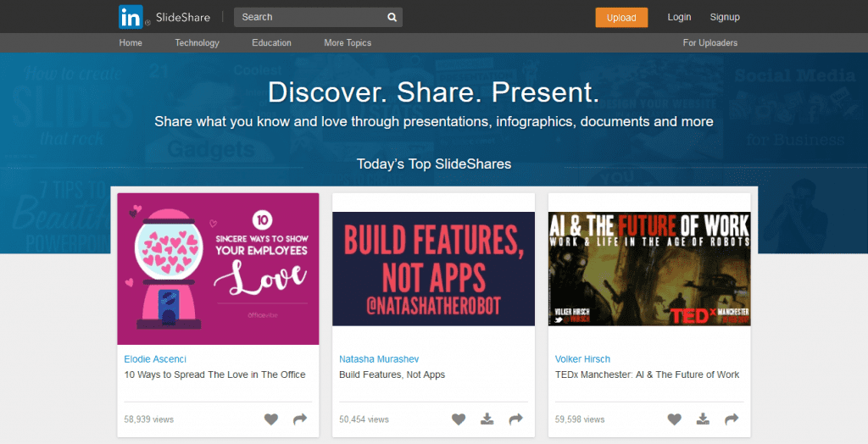
Task: Click the '58,939 views' count
Action: (149, 419)
